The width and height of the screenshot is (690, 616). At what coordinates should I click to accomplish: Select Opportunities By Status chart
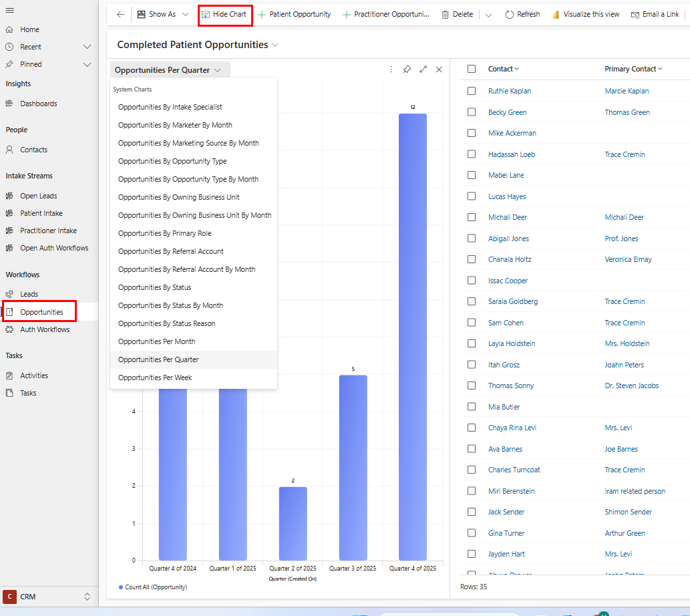pos(154,287)
